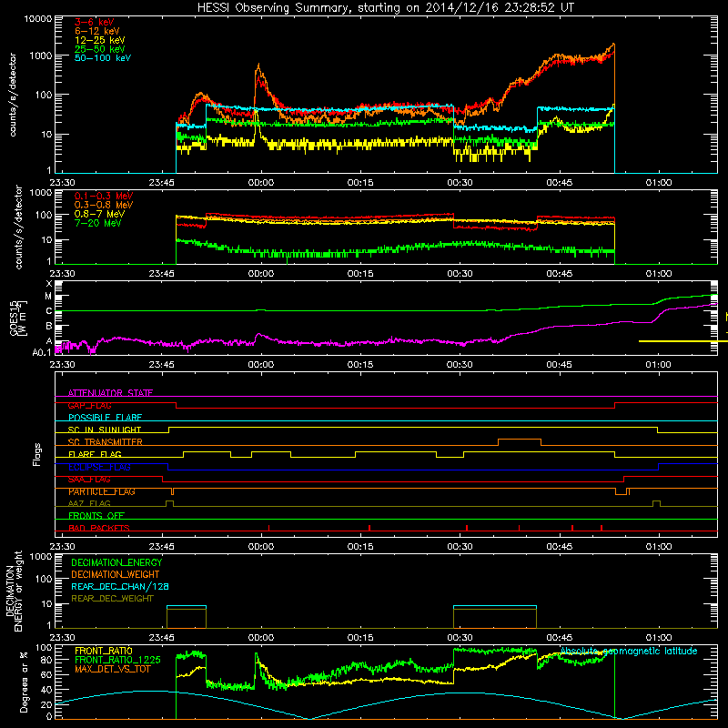The height and width of the screenshot is (728, 728).
Task: Click the HESSI Observing Summary plot title
Action: pyautogui.click(x=385, y=8)
